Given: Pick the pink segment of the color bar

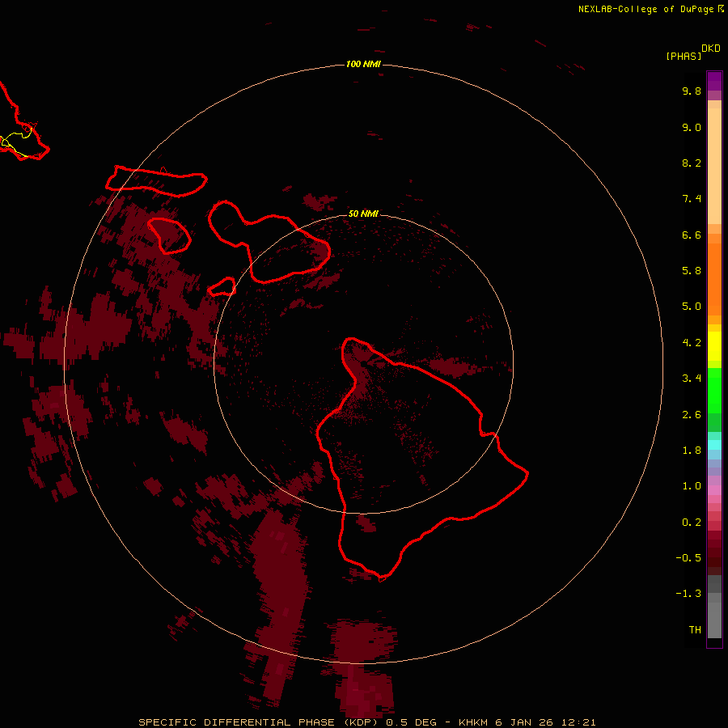Looking at the screenshot, I should click(x=714, y=490).
